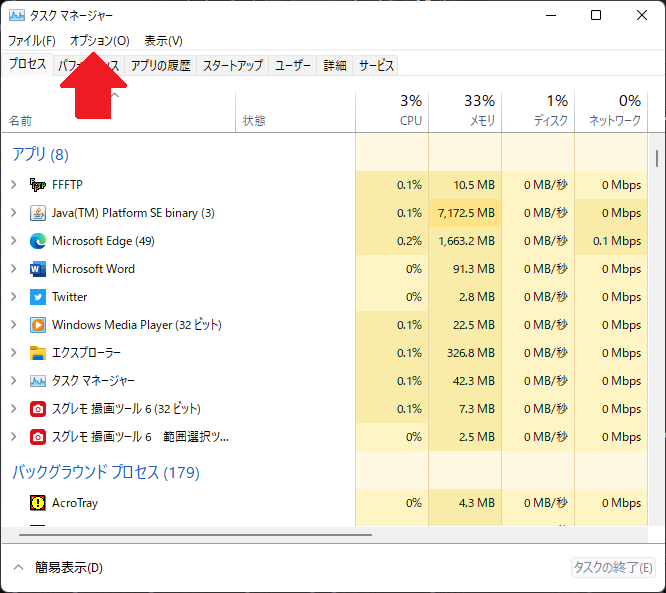Click the Java Platform SE binary icon
Image resolution: width=666 pixels, height=593 pixels.
point(38,213)
